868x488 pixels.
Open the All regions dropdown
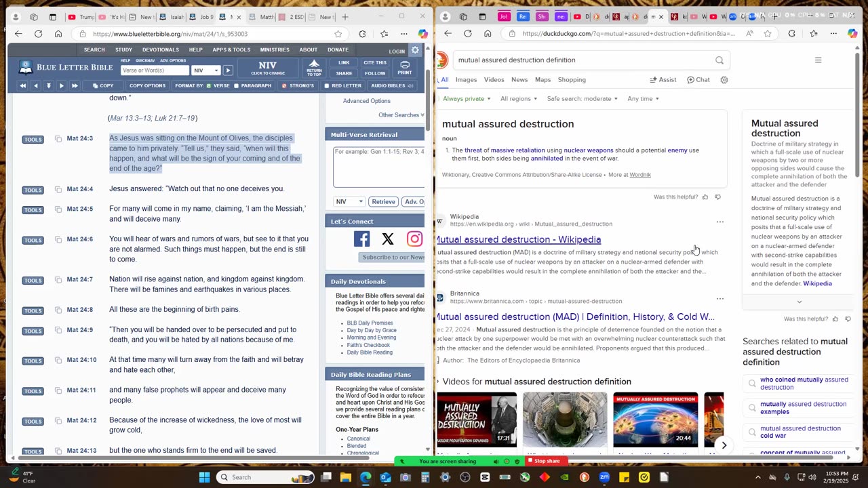(x=519, y=99)
